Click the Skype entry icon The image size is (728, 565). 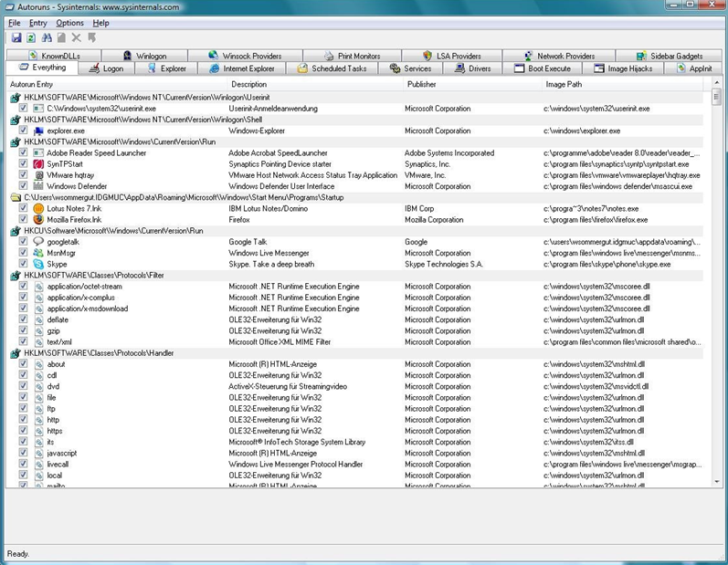(38, 264)
